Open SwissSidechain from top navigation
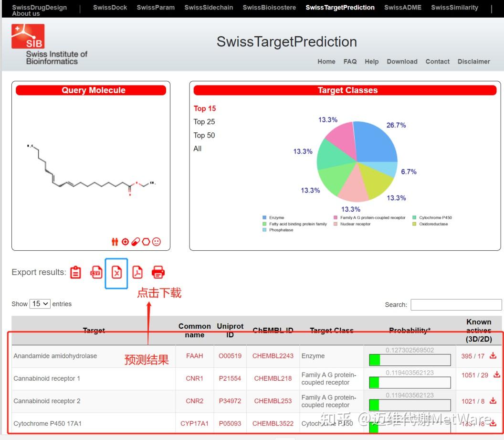 click(x=209, y=7)
